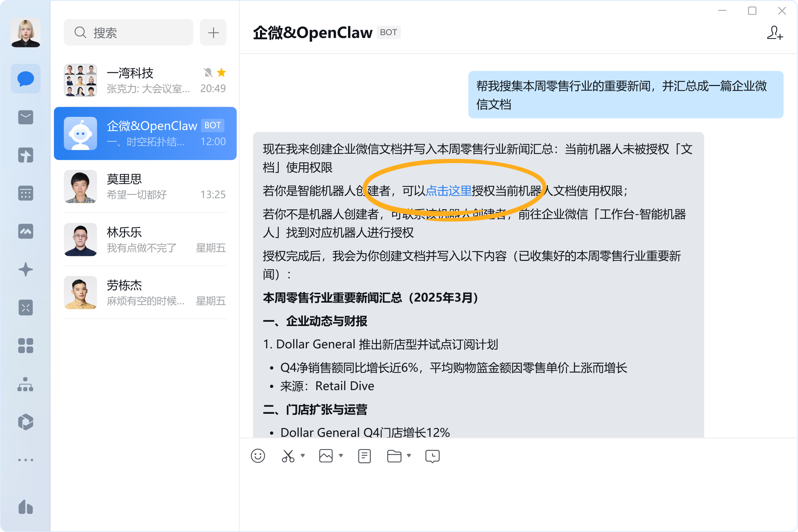The image size is (798, 532).
Task: Open the Contacts org-chart icon in sidebar
Action: pyautogui.click(x=26, y=386)
